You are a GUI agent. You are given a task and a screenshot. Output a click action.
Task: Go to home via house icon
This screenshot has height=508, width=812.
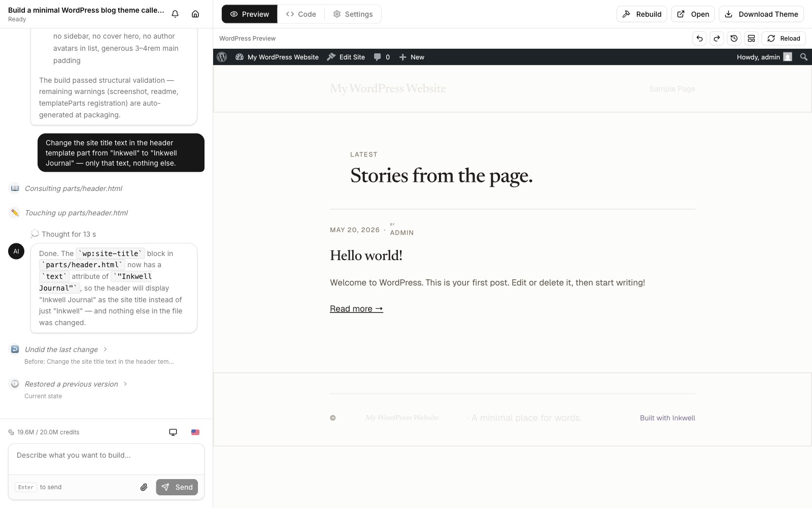(195, 14)
